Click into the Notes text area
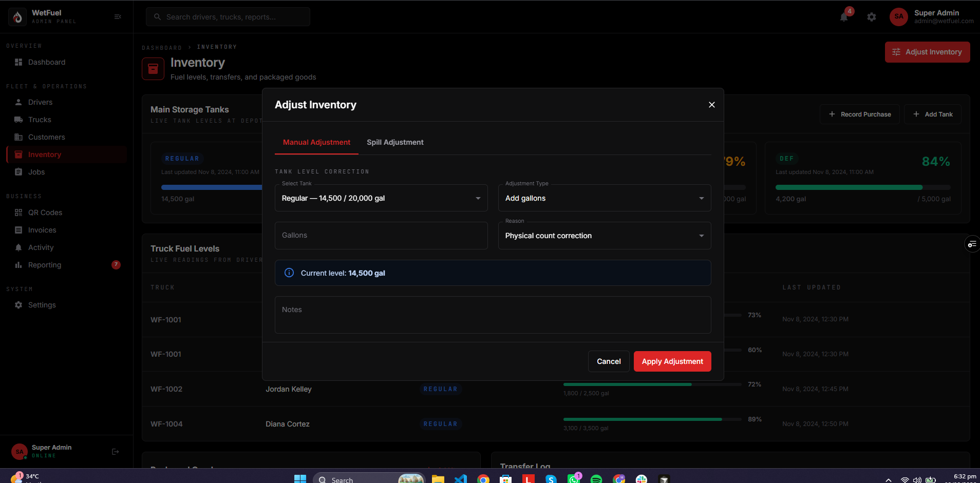Viewport: 980px width, 483px height. [493, 315]
